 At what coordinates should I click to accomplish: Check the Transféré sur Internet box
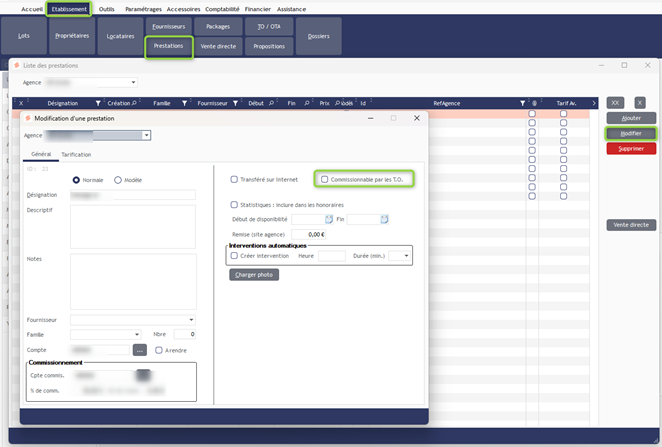click(234, 180)
